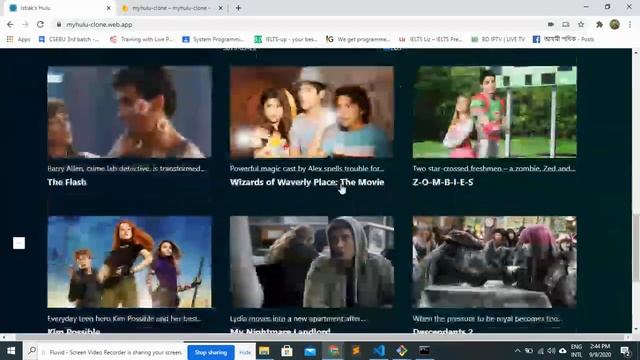
Task: Open the CSEBU 3rd batch bookmark
Action: click(x=69, y=39)
